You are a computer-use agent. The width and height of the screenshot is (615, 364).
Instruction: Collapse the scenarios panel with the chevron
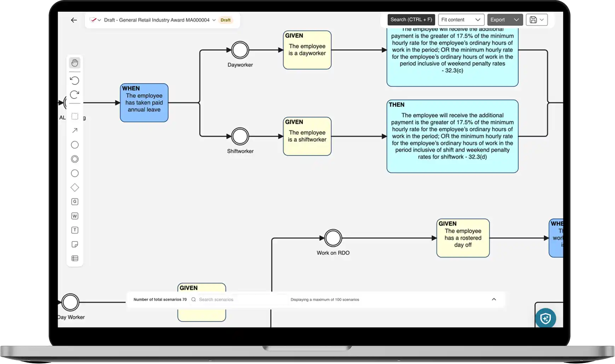point(494,299)
